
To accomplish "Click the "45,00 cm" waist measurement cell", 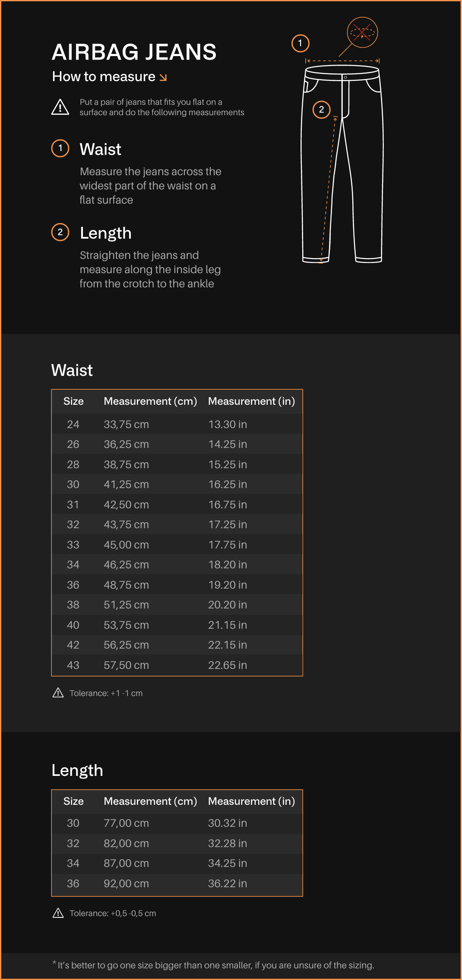I will (x=126, y=545).
